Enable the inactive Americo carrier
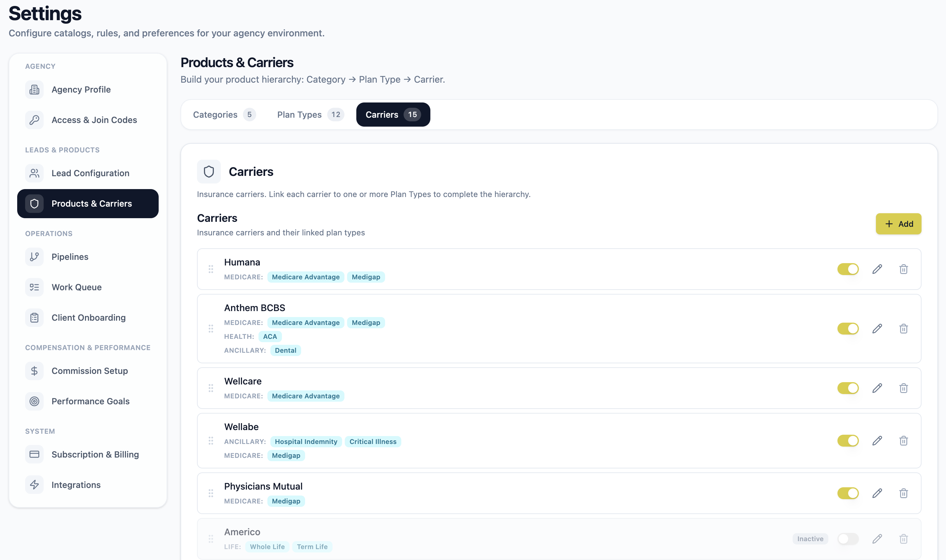946x560 pixels. tap(848, 539)
